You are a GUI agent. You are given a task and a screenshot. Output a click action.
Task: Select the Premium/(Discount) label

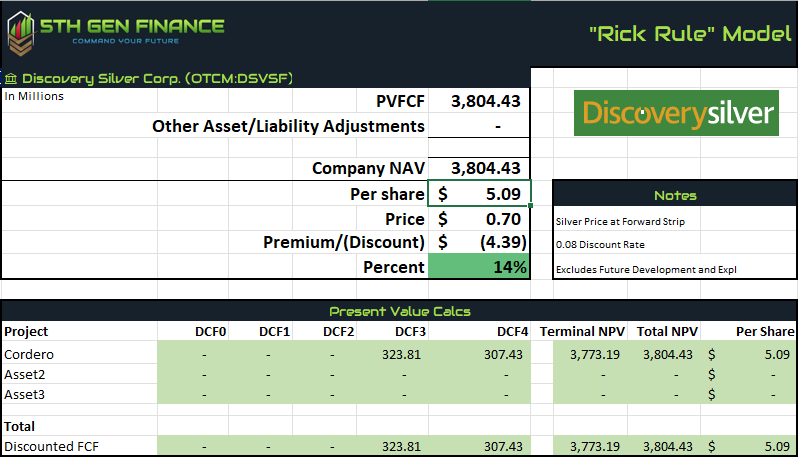pos(344,242)
